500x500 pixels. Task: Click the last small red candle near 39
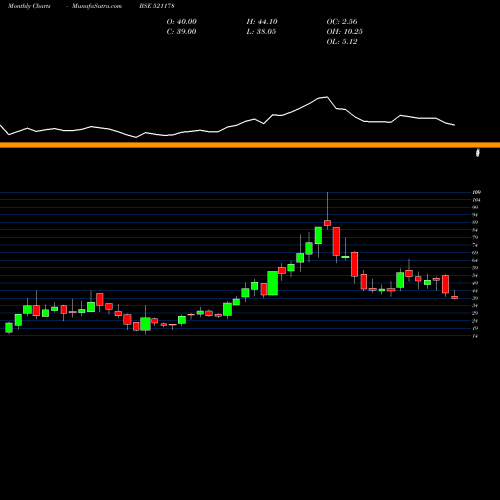pyautogui.click(x=454, y=297)
